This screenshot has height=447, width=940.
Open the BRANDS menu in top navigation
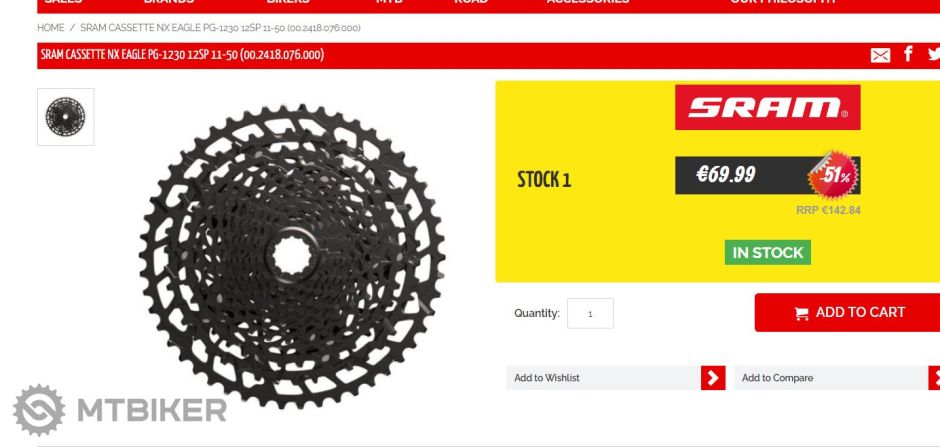pos(169,2)
